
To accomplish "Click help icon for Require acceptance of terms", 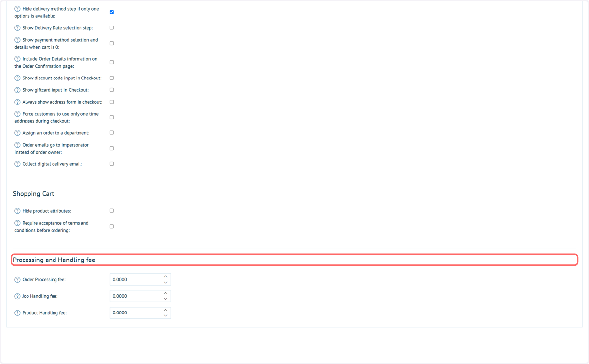I will point(17,223).
